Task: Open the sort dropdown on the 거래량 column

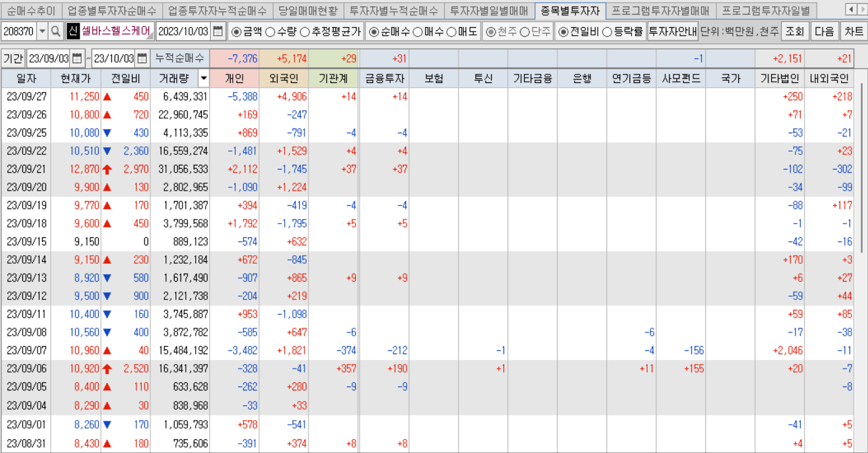Action: (x=202, y=78)
